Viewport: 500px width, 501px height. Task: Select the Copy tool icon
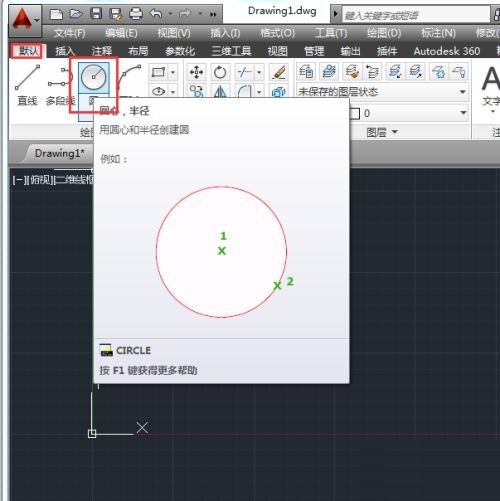click(x=196, y=91)
